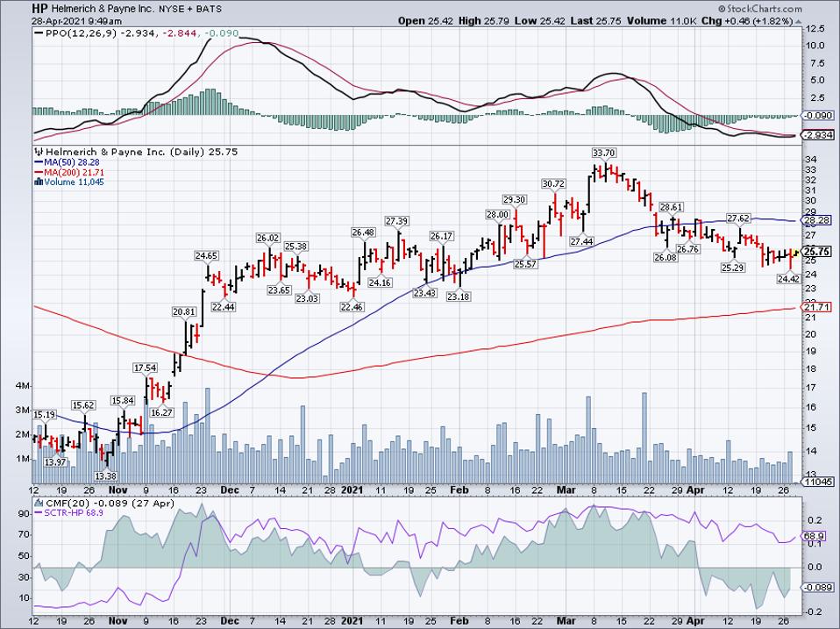Click the Volume 11,045 legend entry

(x=69, y=182)
